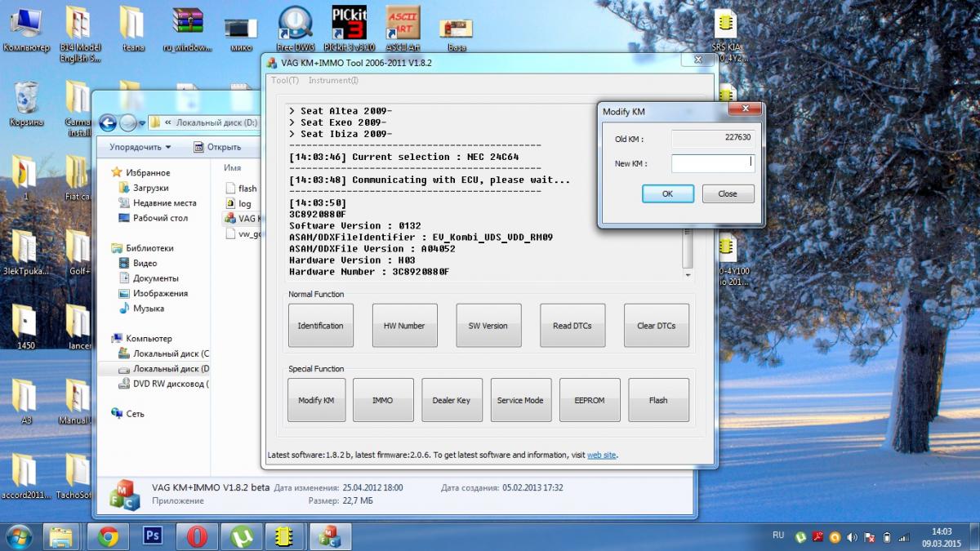
Task: Select the 1450 folder on the desktop
Action: [24, 327]
